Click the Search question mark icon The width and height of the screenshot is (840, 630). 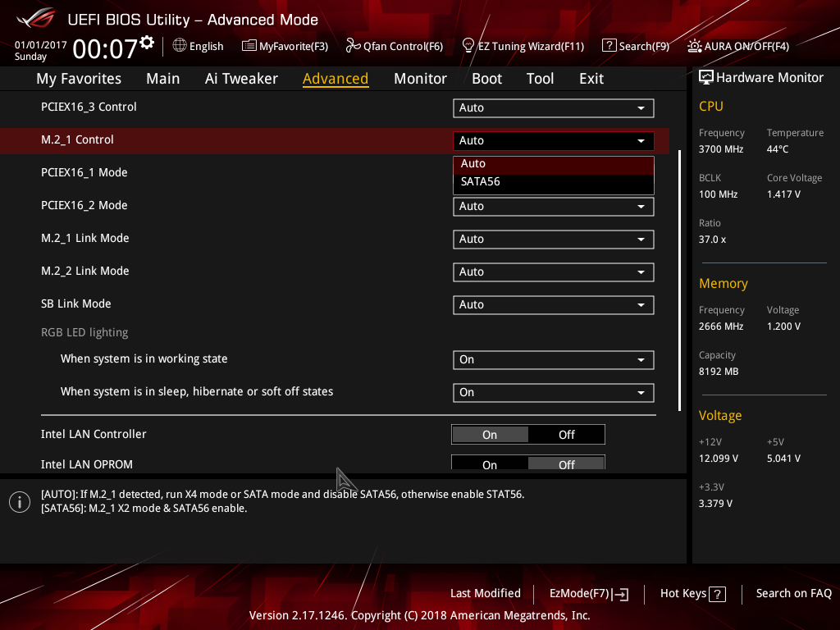tap(609, 46)
